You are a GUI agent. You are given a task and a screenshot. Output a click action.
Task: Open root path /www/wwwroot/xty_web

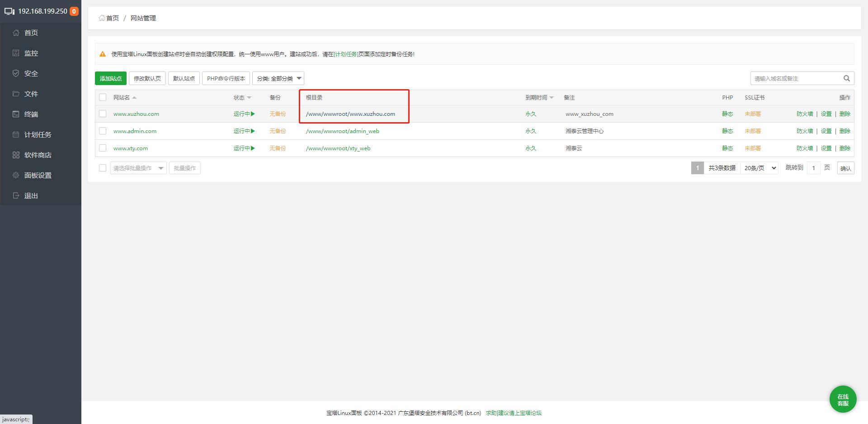338,148
